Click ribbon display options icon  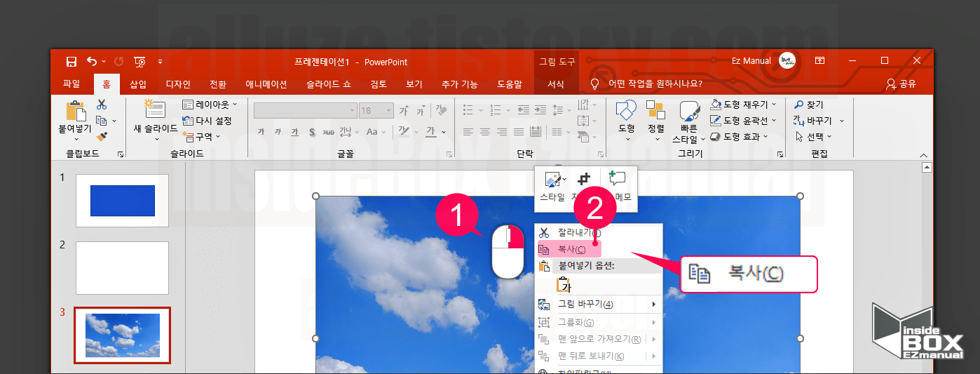click(x=819, y=61)
